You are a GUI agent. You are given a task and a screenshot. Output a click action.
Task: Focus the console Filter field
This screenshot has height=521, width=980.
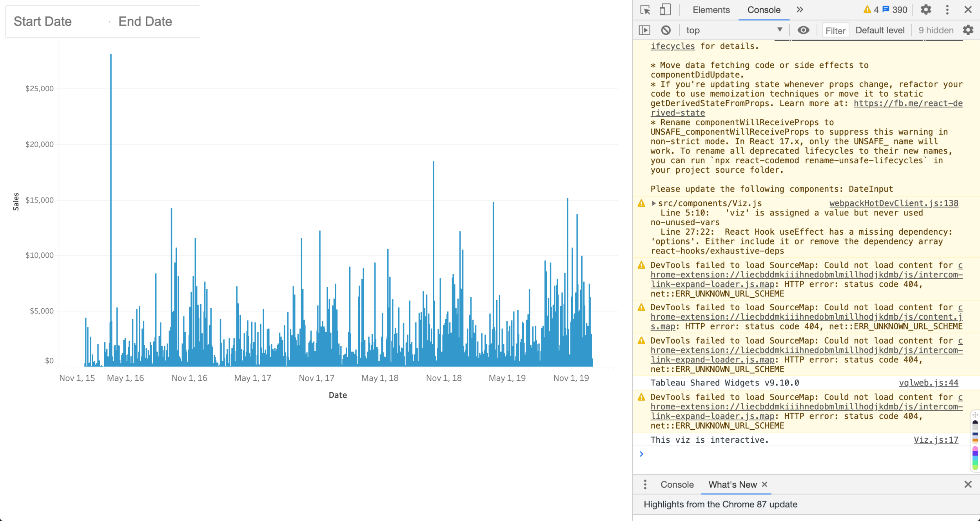(835, 31)
